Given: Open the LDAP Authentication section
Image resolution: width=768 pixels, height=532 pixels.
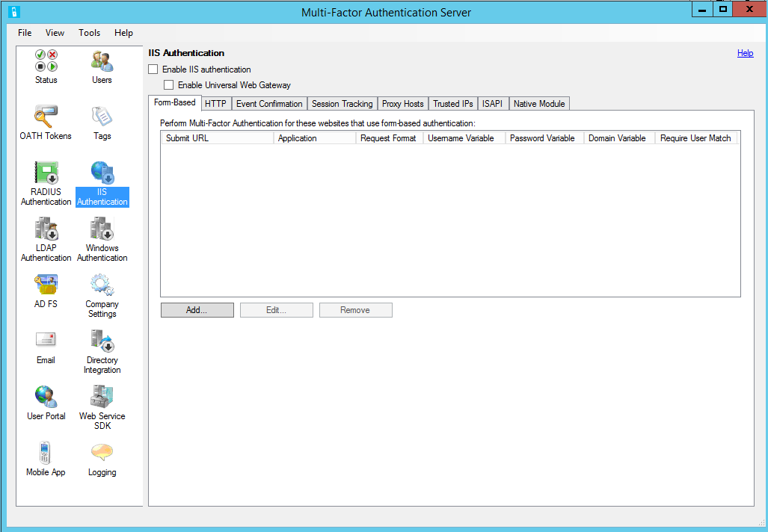Looking at the screenshot, I should click(46, 240).
